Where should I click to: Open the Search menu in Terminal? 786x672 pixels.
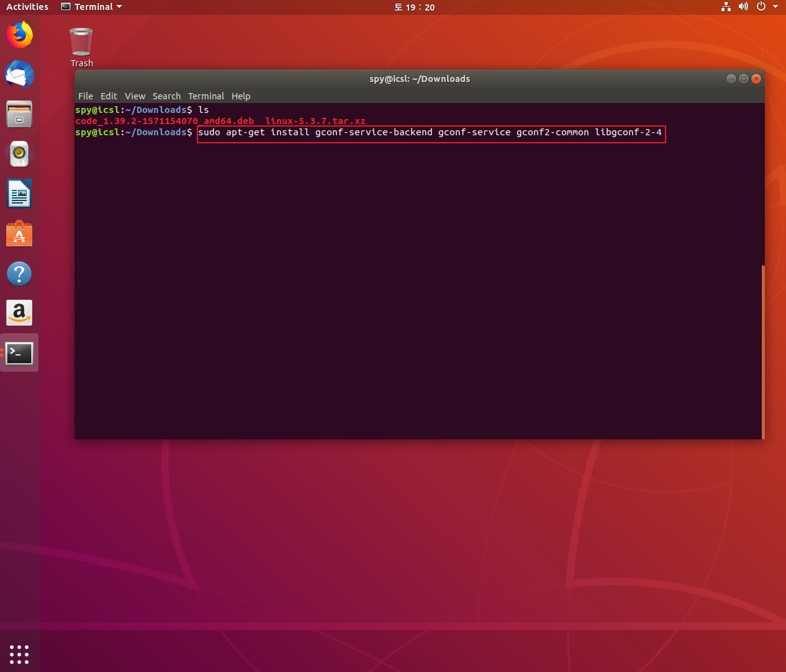pyautogui.click(x=166, y=96)
